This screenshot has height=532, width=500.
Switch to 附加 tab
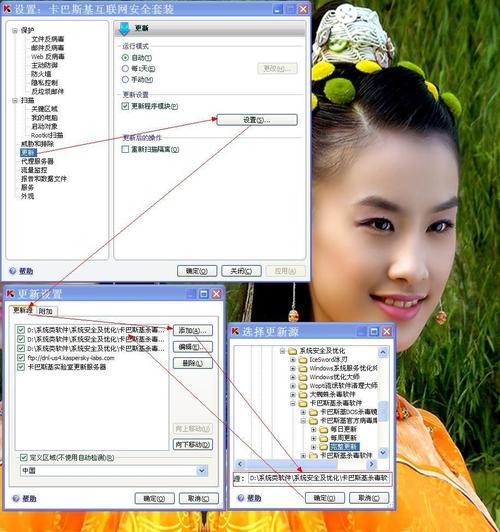(46, 311)
